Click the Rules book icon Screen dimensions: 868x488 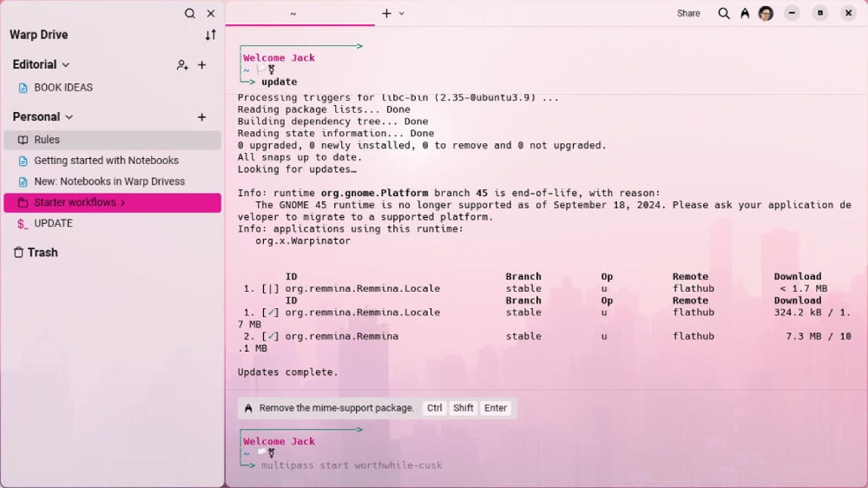[23, 140]
